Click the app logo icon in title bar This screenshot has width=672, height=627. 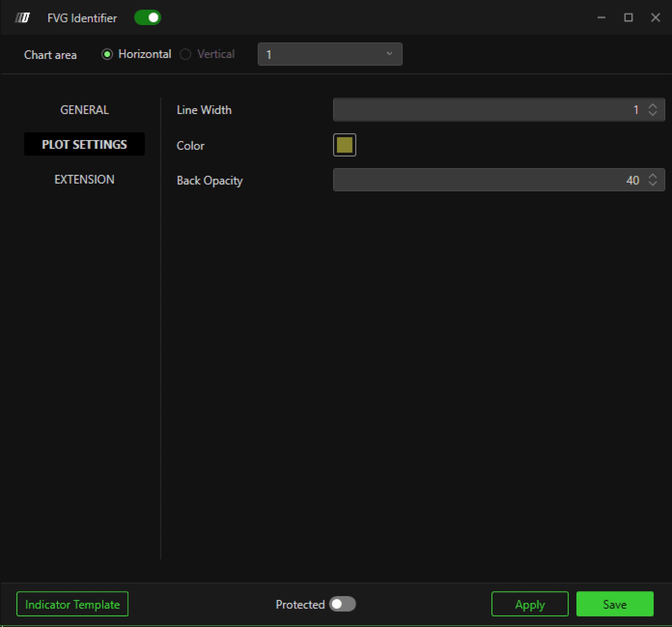click(22, 18)
